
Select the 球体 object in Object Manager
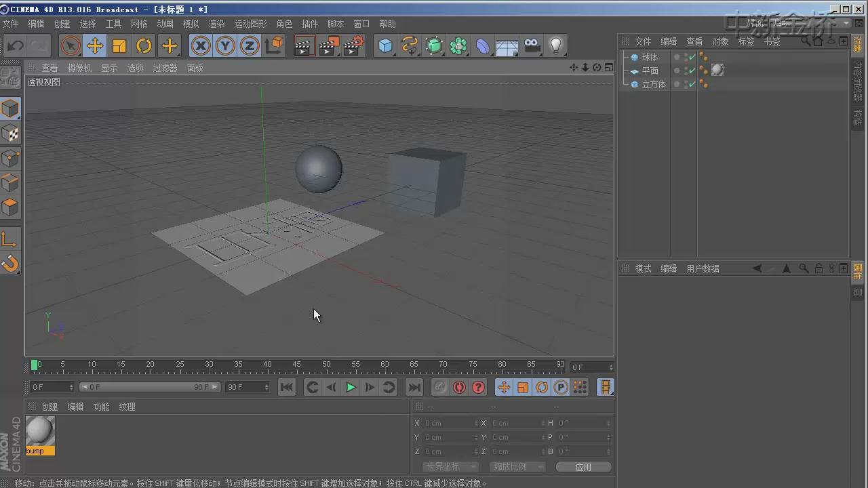click(650, 57)
